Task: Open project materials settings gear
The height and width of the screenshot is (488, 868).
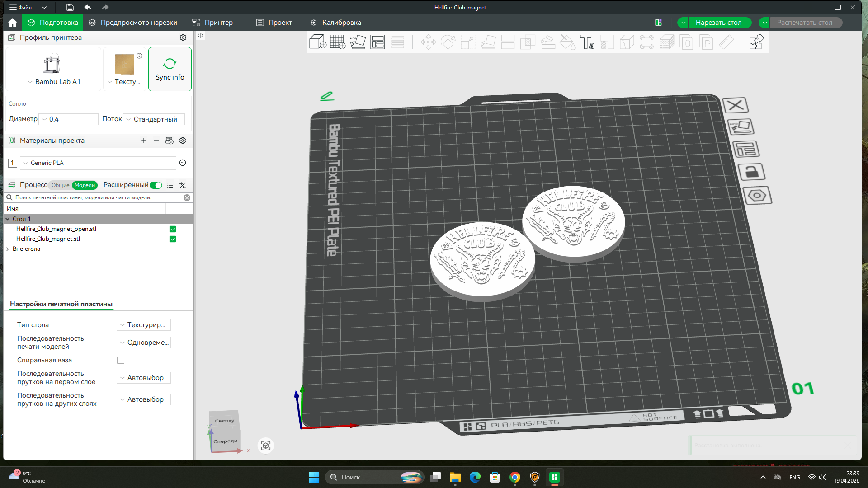Action: coord(183,141)
